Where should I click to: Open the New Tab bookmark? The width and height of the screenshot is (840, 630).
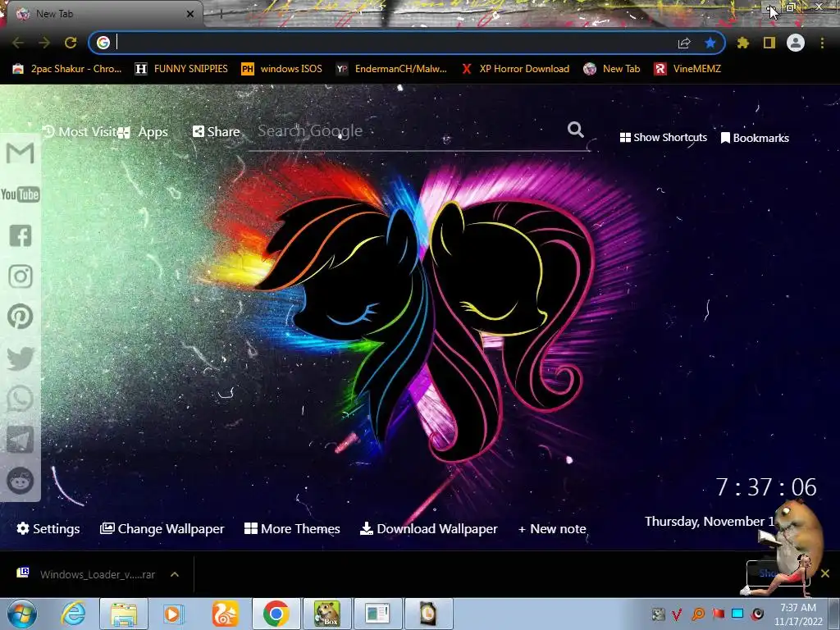612,69
